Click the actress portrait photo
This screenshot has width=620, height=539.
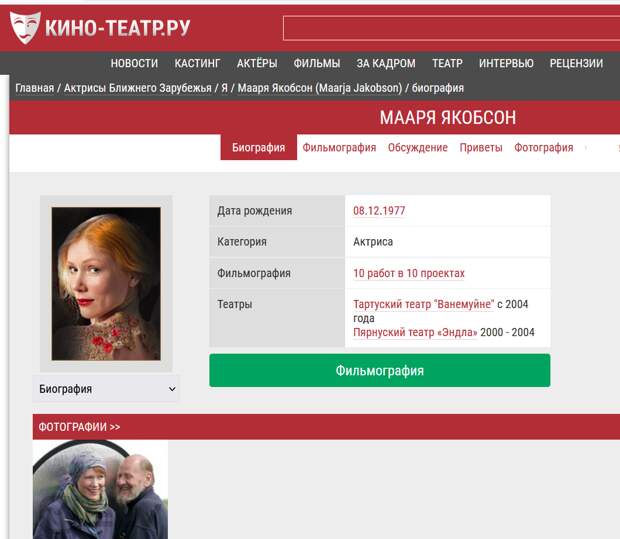[x=106, y=284]
